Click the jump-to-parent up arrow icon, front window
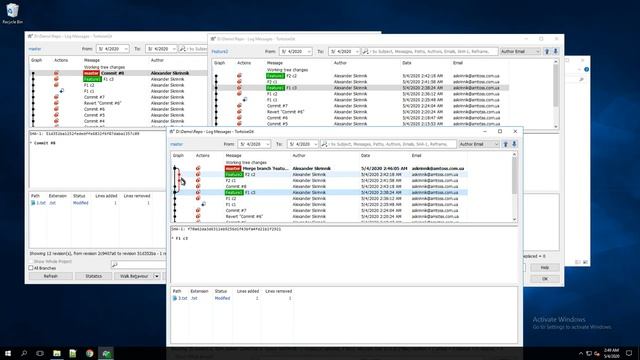Image resolution: width=640 pixels, height=360 pixels. [x=505, y=144]
